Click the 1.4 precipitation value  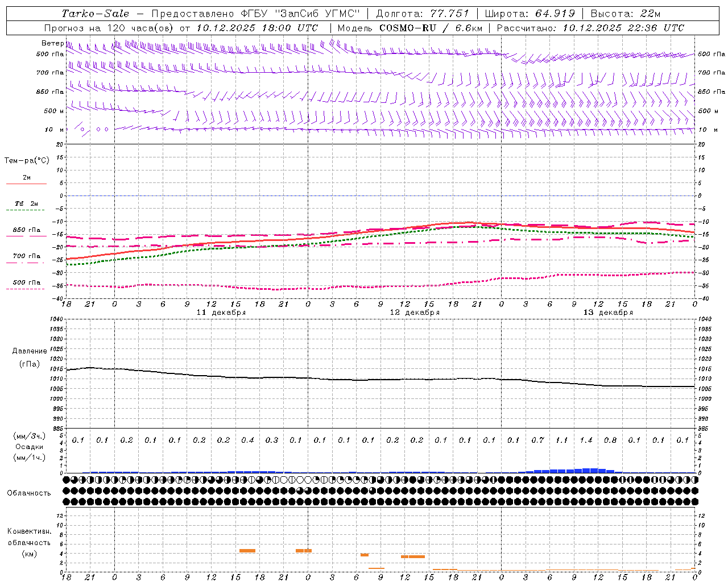[586, 440]
